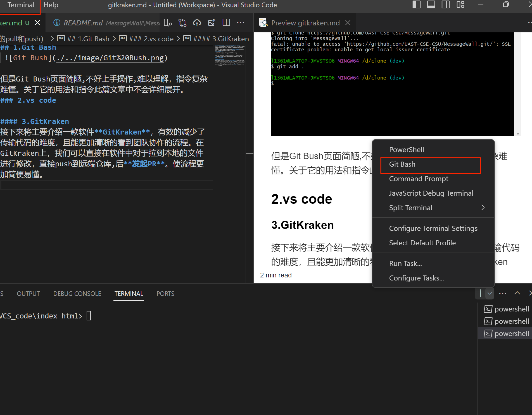The height and width of the screenshot is (415, 532).
Task: Click the '### 2.vs code' breadcrumb
Action: [146, 39]
